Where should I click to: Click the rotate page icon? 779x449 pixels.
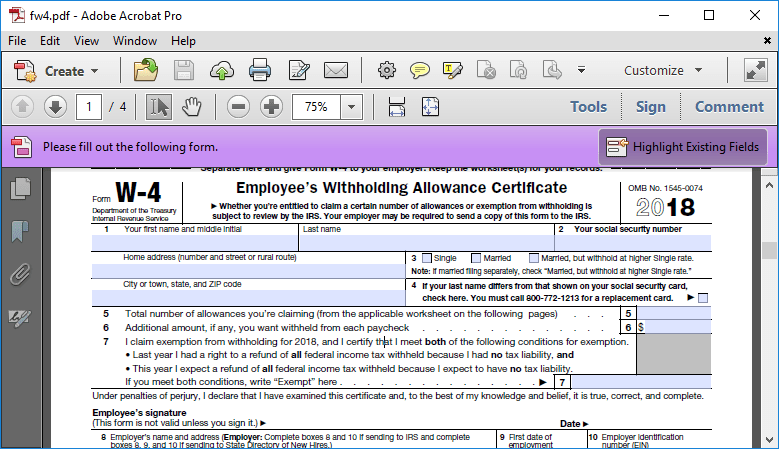(518, 70)
